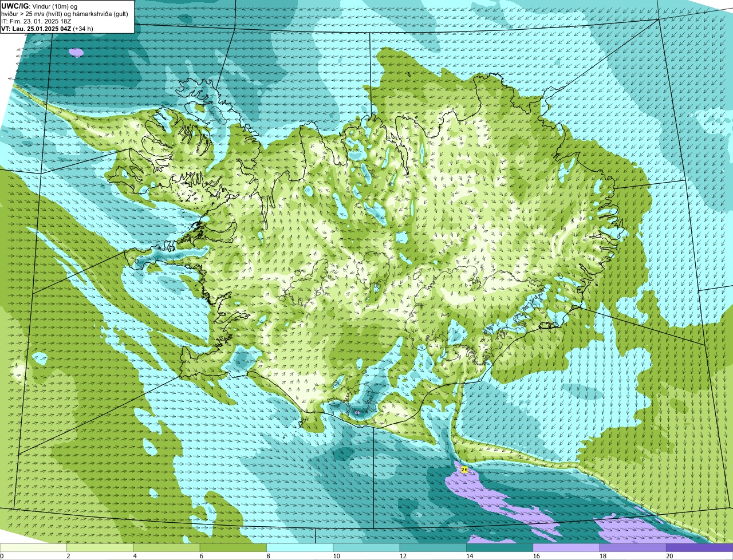Select the above-20 m/s dark purple swatch
Screen dimensions: 733x560
(699, 547)
